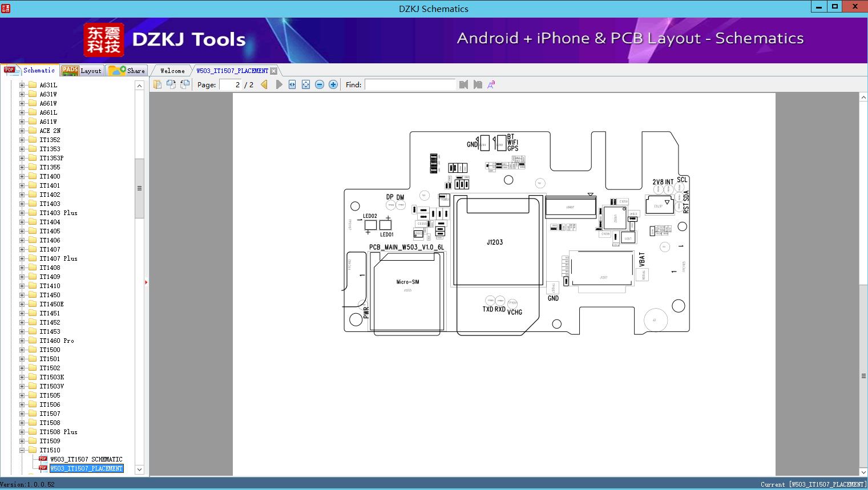The width and height of the screenshot is (868, 490).
Task: Click the Micro-SIM slot on board
Action: [407, 282]
